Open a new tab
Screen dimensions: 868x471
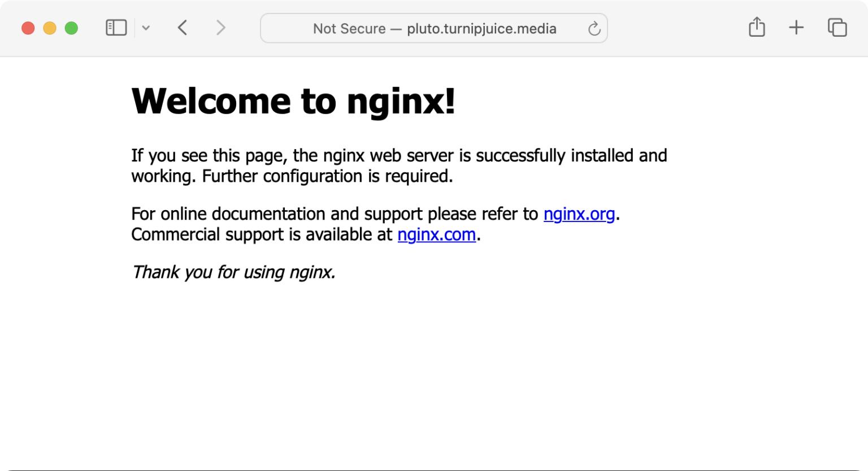tap(796, 27)
